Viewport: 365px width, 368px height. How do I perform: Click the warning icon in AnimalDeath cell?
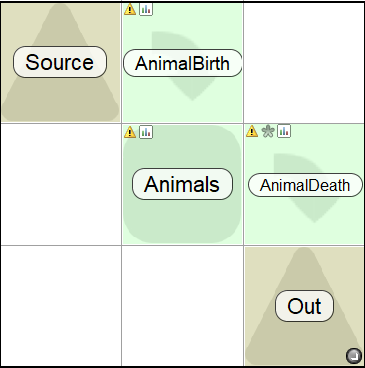pos(252,131)
